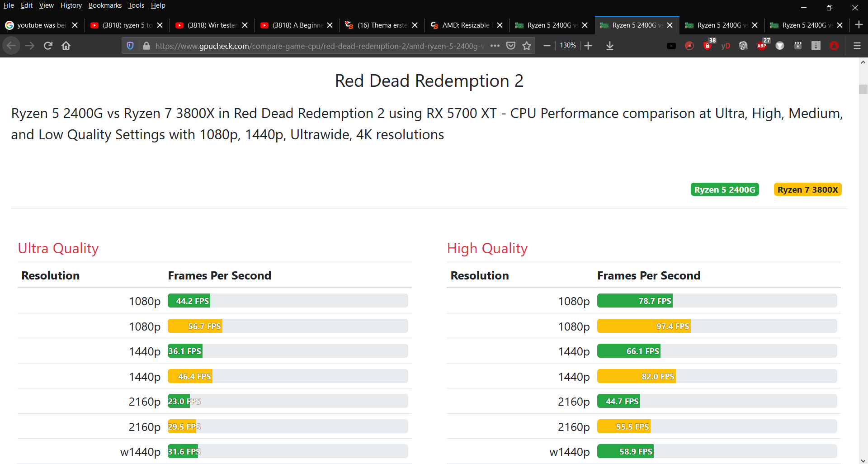The height and width of the screenshot is (464, 868).
Task: Open the File menu
Action: pos(9,5)
